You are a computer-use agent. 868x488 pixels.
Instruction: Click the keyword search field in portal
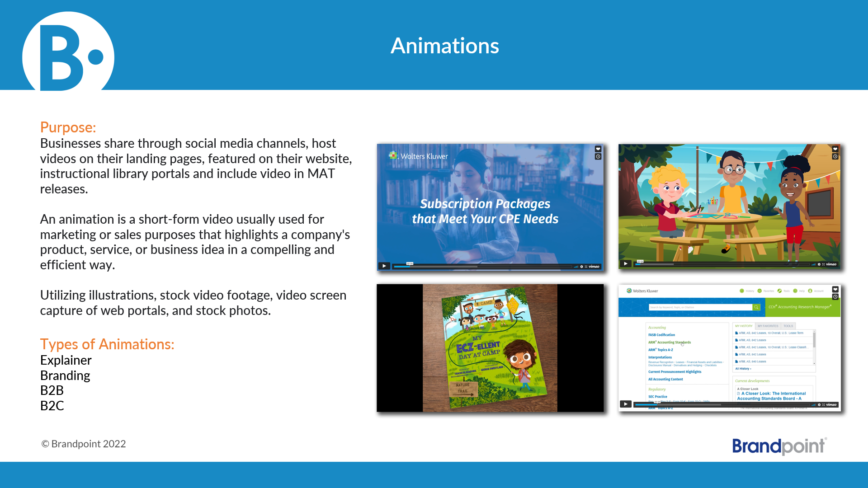pyautogui.click(x=700, y=307)
